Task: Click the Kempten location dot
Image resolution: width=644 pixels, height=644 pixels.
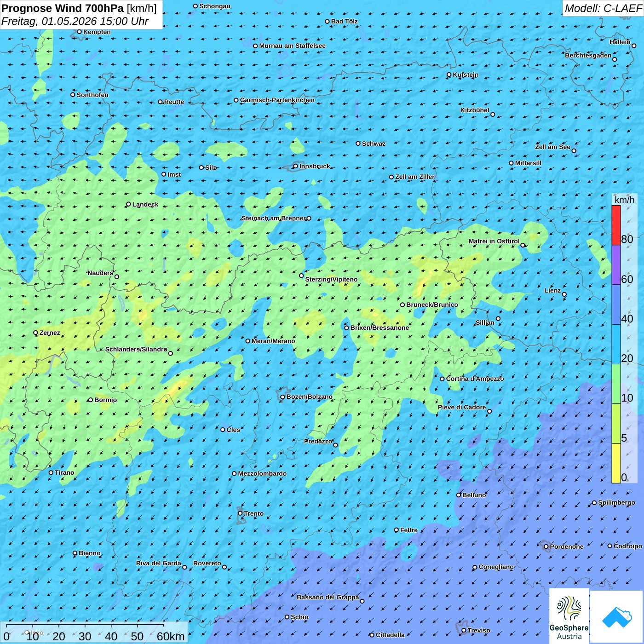Action: [x=79, y=32]
